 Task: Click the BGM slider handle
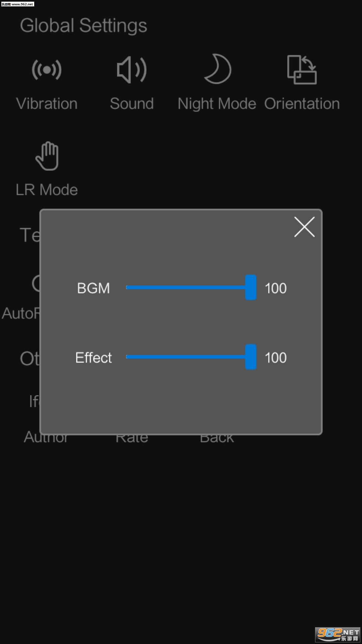[251, 287]
